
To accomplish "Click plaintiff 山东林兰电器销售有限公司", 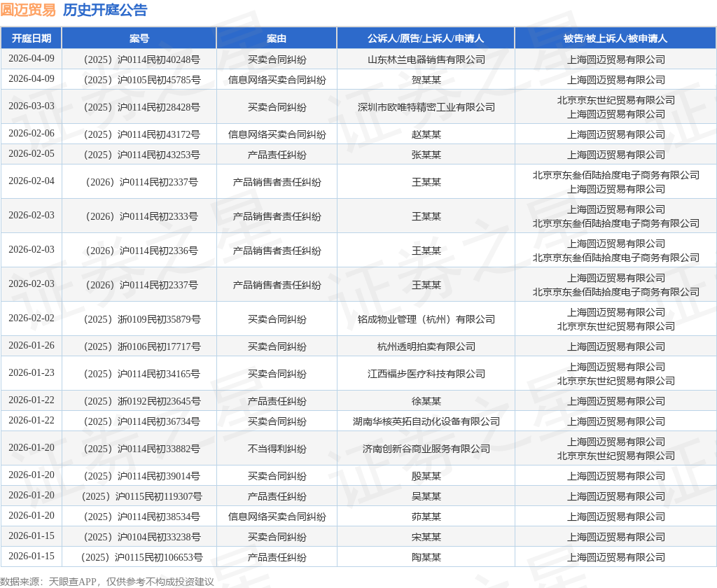I will coord(426,59).
